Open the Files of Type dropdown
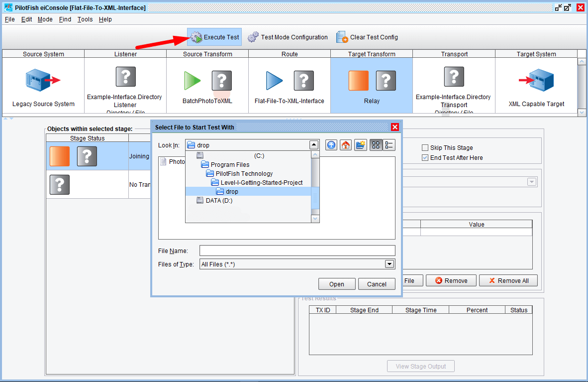This screenshot has height=382, width=588. 390,264
